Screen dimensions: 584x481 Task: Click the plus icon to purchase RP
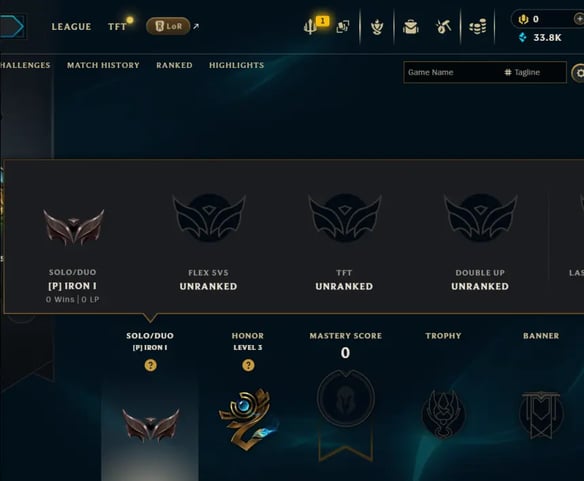click(578, 18)
